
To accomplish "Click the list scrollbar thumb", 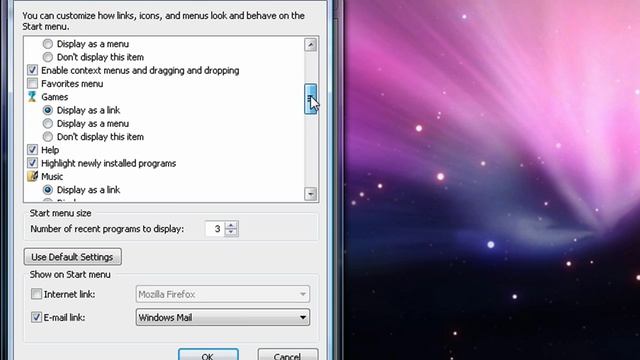I will tap(311, 98).
